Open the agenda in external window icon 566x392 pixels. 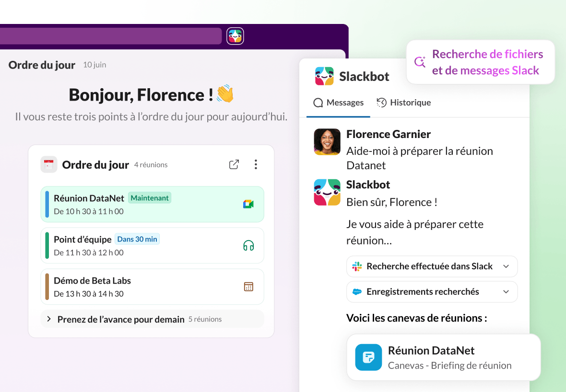coord(234,165)
